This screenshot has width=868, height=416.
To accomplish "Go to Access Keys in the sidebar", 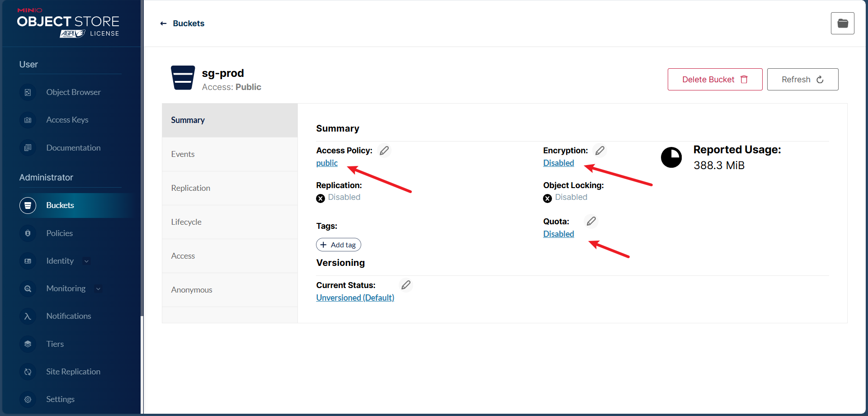I will click(67, 120).
